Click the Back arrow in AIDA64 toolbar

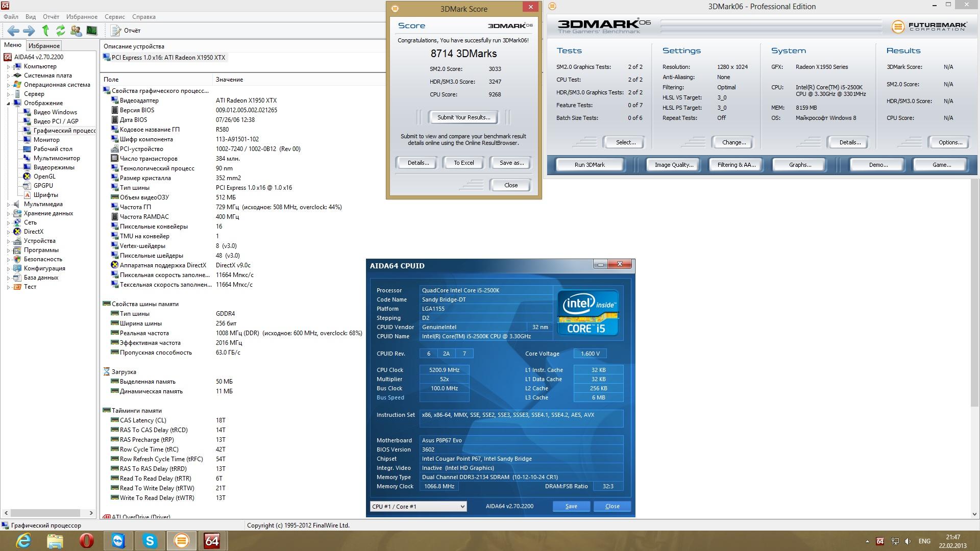tap(14, 31)
